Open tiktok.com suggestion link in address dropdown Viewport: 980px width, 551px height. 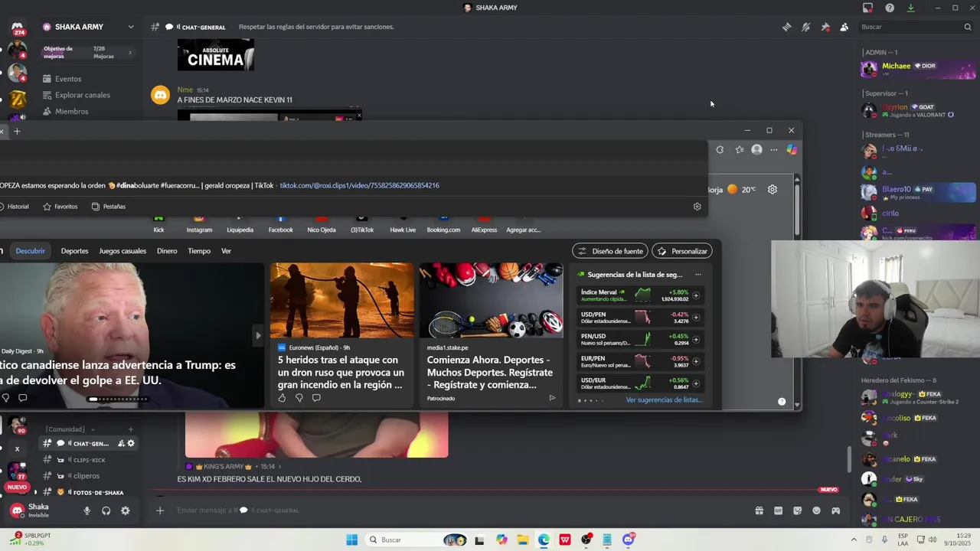click(x=359, y=185)
